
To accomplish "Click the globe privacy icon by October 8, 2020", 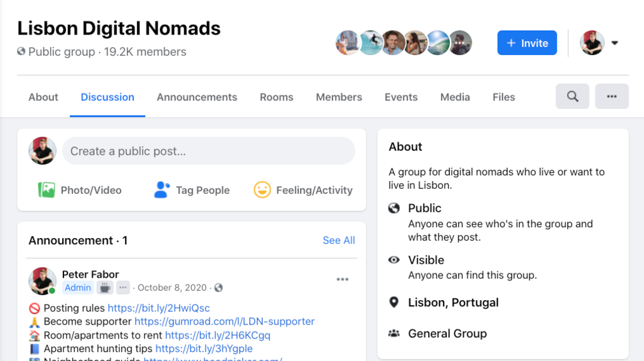I will (219, 287).
